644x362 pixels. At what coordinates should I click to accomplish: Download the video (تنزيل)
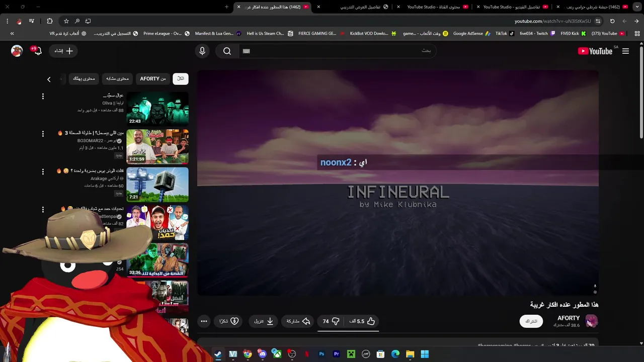click(264, 321)
